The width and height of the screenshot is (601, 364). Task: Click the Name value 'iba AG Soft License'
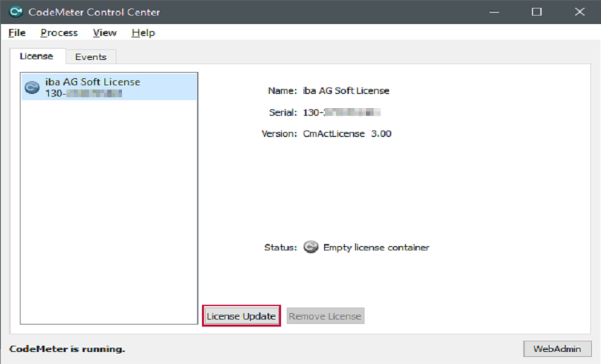click(346, 91)
